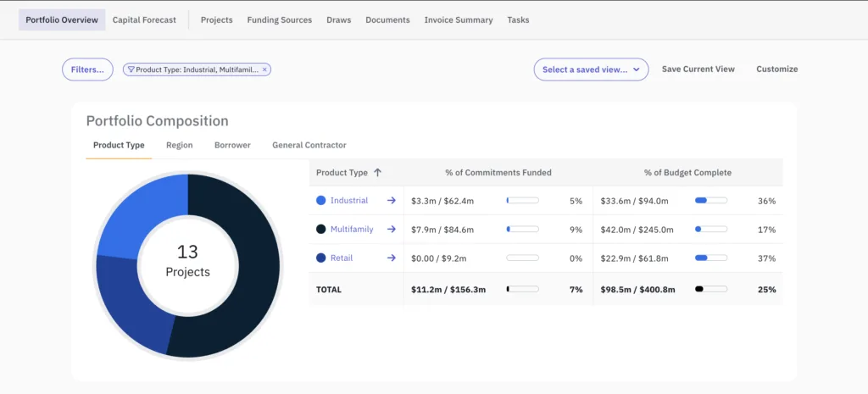Click the $7.9m / $84.6m value
868x394 pixels.
[442, 230]
